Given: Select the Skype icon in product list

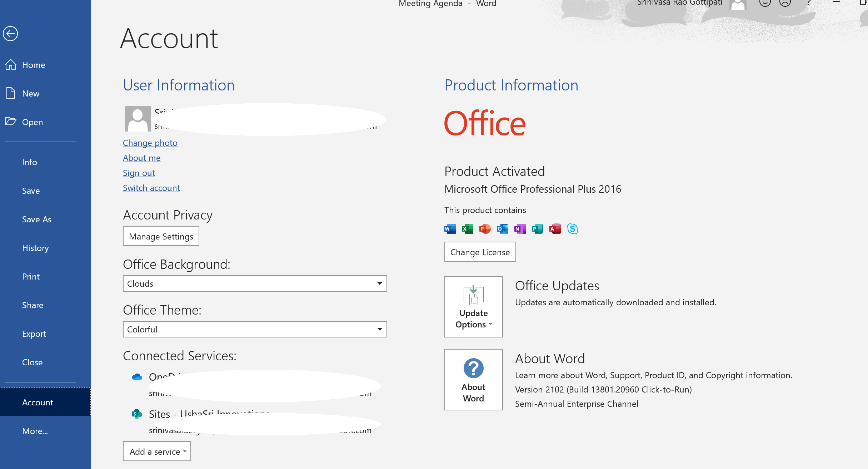Looking at the screenshot, I should [572, 229].
